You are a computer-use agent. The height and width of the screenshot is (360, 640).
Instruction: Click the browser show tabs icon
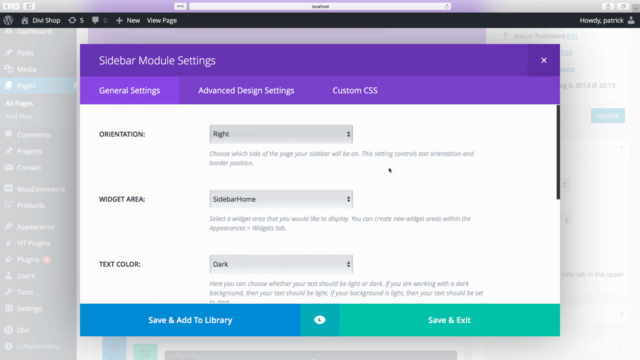623,6
